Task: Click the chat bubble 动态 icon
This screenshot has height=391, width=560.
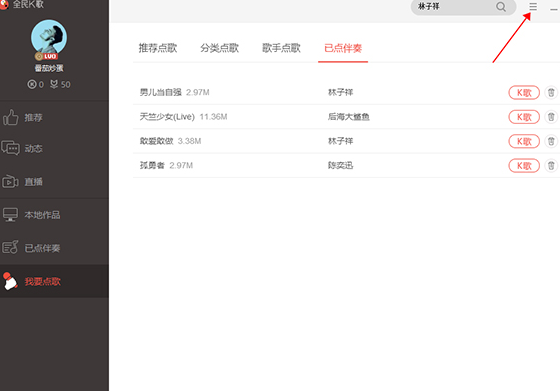Action: [10, 148]
